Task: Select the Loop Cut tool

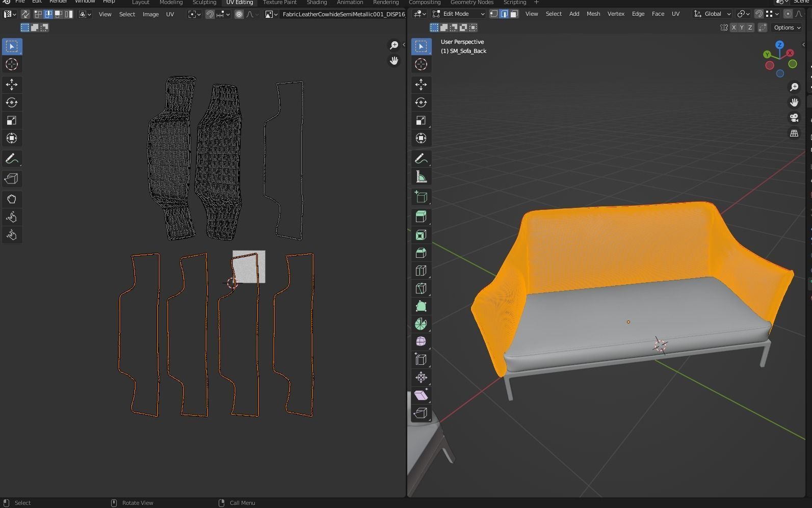Action: (x=421, y=271)
